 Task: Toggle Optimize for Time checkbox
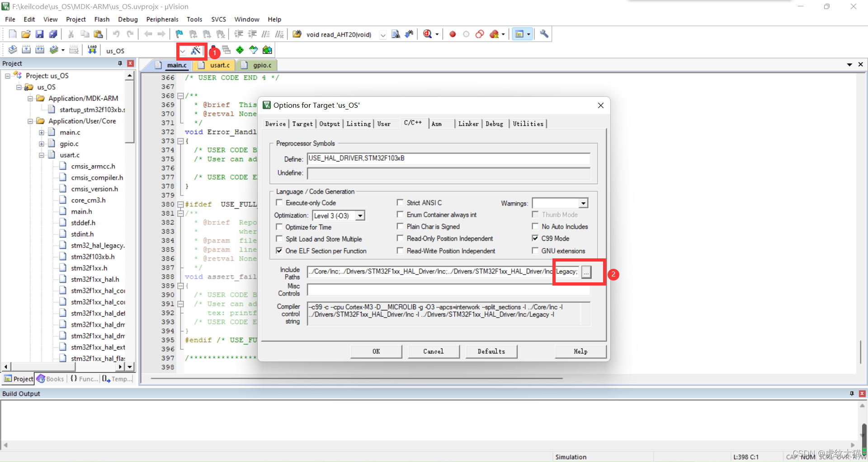pyautogui.click(x=279, y=227)
